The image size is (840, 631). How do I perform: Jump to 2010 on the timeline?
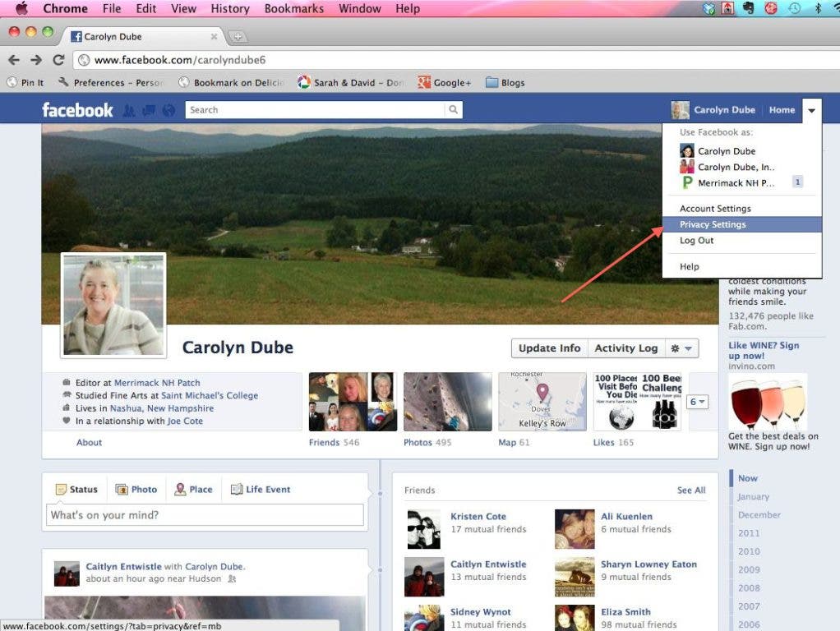(749, 551)
